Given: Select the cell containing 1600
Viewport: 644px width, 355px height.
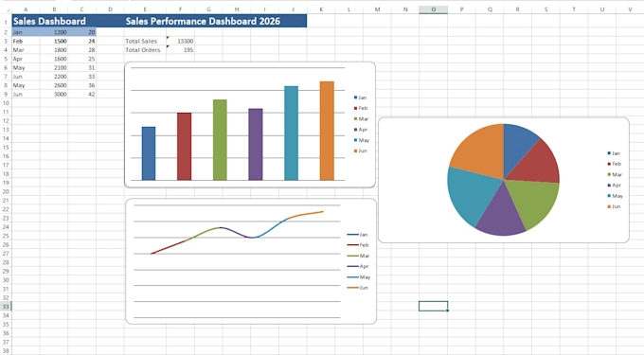Looking at the screenshot, I should click(x=54, y=59).
